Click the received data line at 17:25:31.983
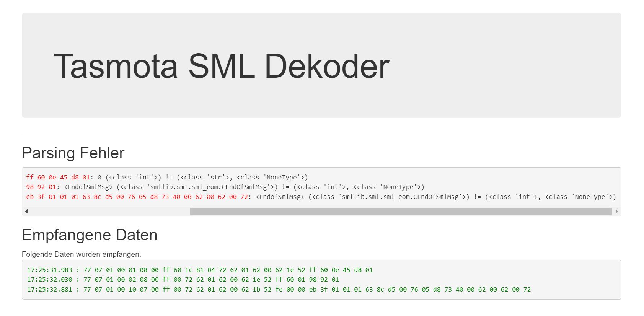 coord(200,270)
